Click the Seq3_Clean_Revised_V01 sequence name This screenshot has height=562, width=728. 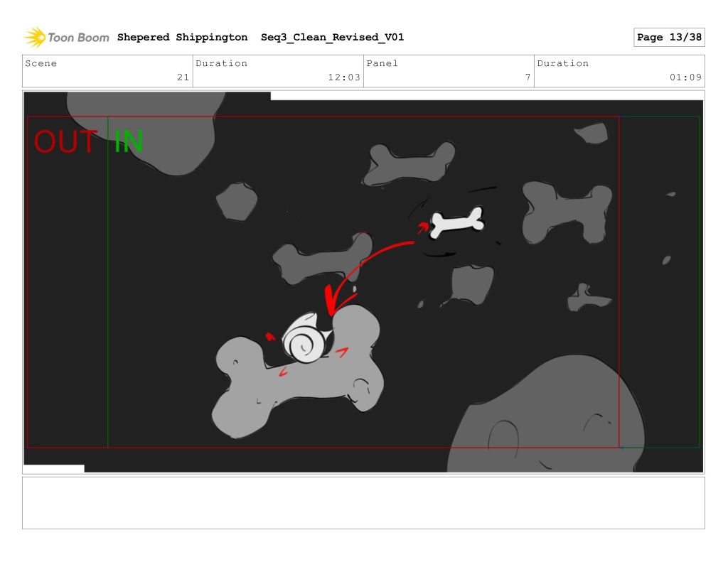coord(332,38)
